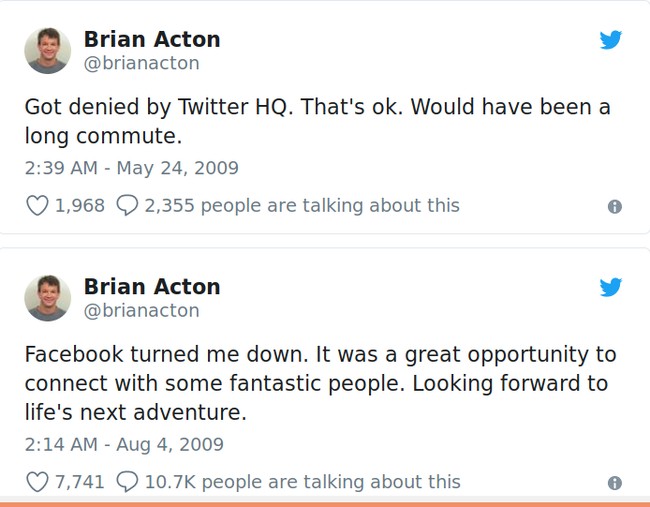Image resolution: width=650 pixels, height=507 pixels.
Task: Click the Brian Acton name on the second tweet
Action: coord(152,287)
